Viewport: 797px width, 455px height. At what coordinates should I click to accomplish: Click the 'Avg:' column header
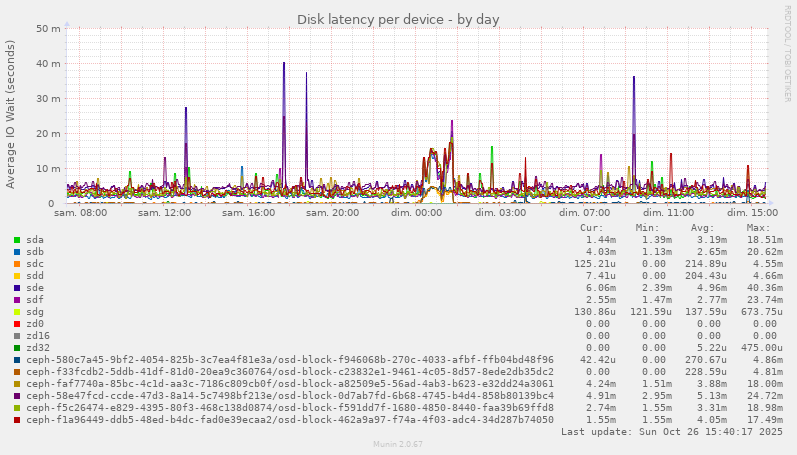point(704,228)
